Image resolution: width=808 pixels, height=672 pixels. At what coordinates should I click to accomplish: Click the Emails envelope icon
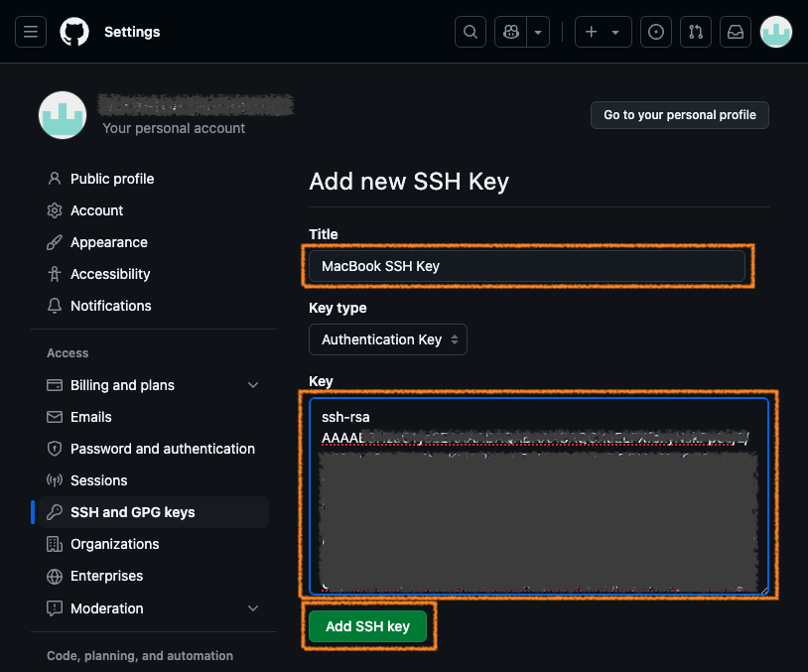(55, 417)
